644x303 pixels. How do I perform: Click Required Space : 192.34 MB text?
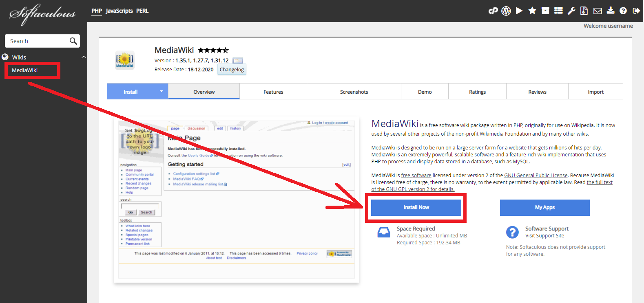(428, 243)
